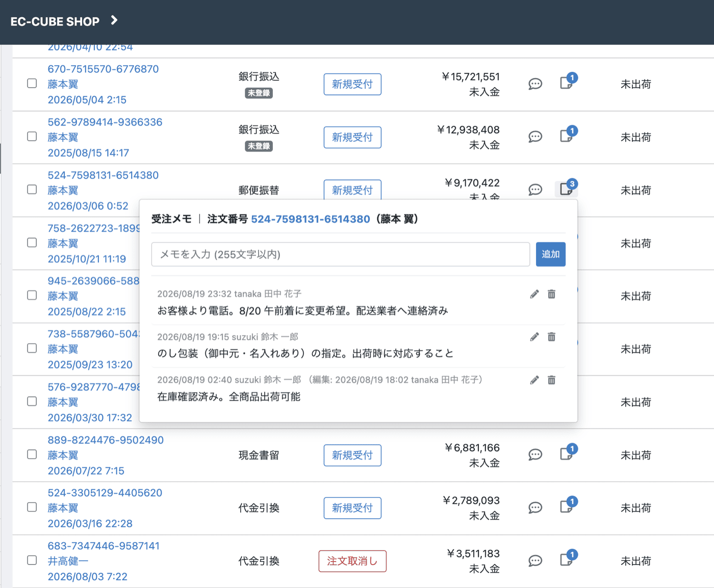Click 新規受付 status for ¥6,881,166 order
The width and height of the screenshot is (714, 588).
[x=352, y=455]
